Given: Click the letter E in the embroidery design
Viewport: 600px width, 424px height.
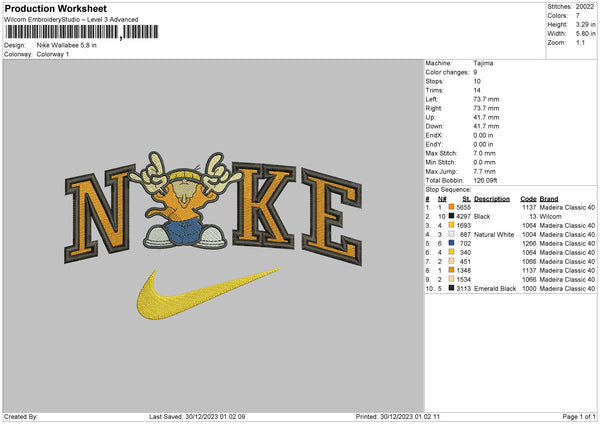Looking at the screenshot, I should (x=332, y=217).
